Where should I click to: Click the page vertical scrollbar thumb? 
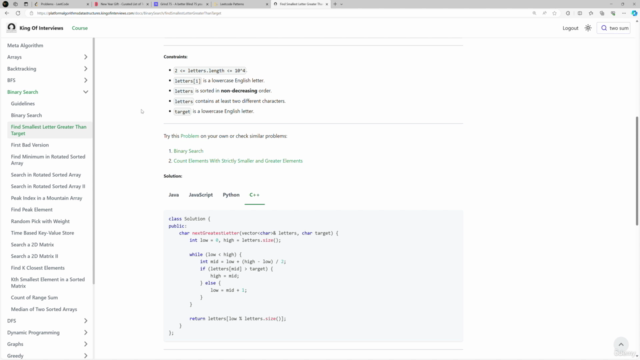(637, 171)
